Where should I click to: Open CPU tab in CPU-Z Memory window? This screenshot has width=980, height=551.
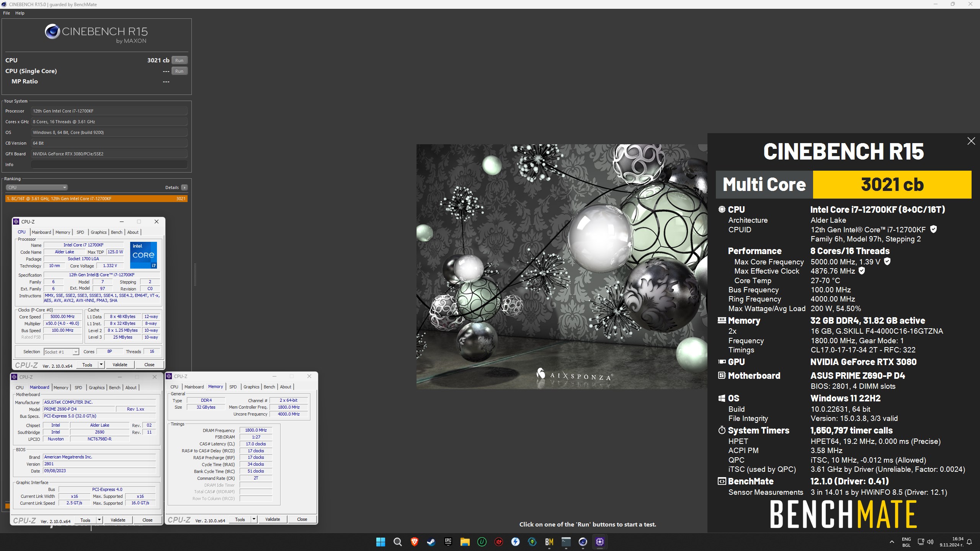[174, 387]
